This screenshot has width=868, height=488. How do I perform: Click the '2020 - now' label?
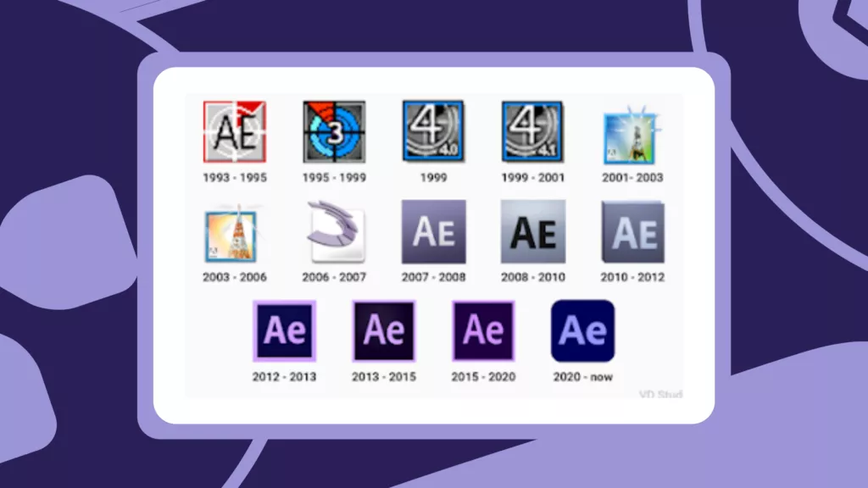[583, 377]
